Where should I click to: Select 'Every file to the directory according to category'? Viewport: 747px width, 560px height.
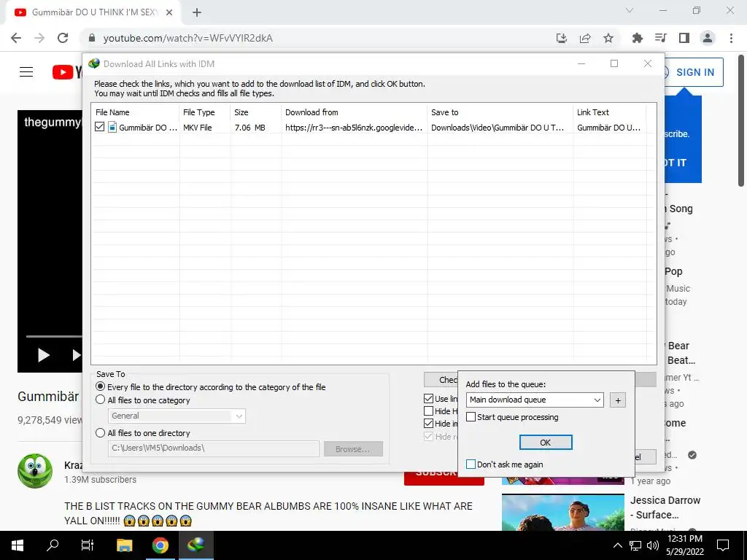click(101, 386)
